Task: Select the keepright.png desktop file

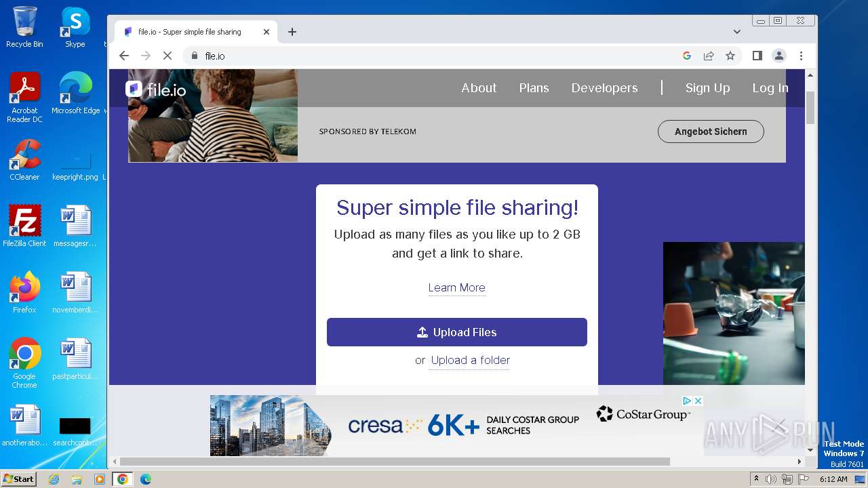Action: 75,165
